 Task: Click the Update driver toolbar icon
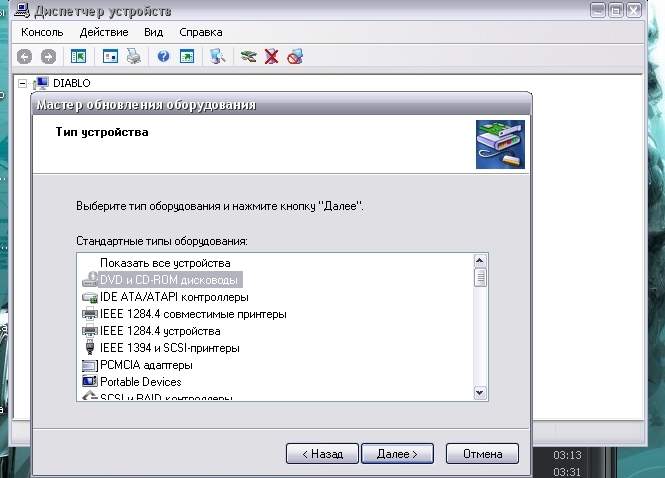coord(248,57)
